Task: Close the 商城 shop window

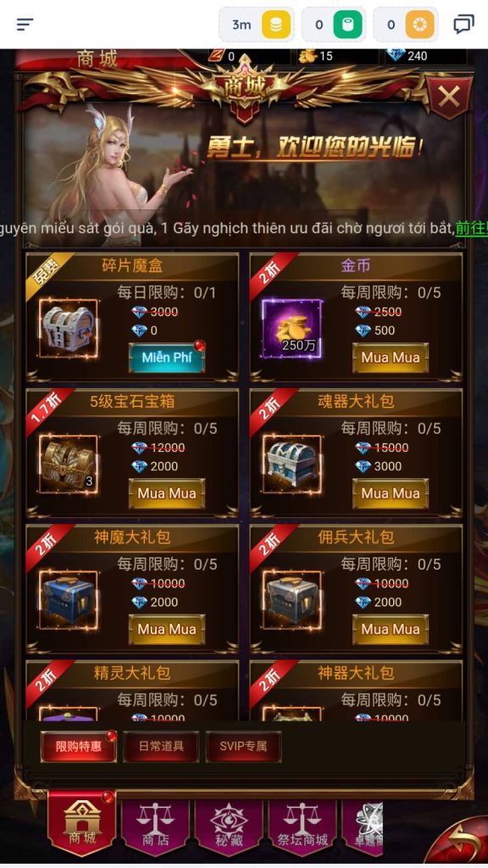Action: click(x=449, y=98)
